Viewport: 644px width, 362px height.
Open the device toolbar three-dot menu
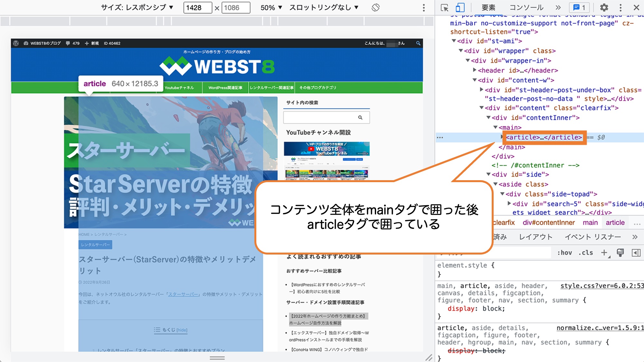click(424, 7)
